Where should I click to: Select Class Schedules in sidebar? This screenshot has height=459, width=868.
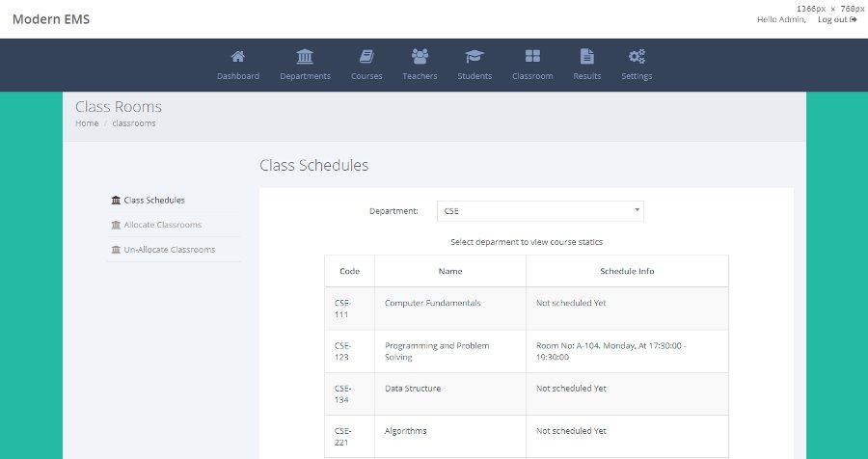tap(149, 200)
